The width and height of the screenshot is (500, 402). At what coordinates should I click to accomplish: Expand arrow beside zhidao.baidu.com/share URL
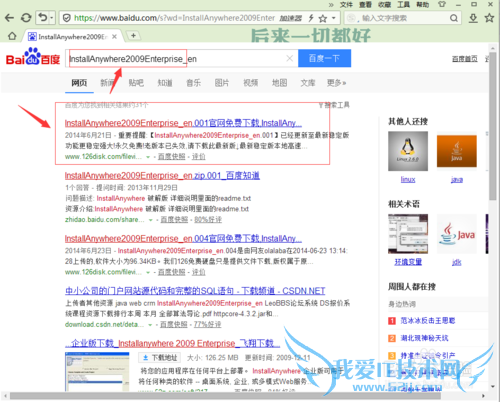tap(151, 220)
